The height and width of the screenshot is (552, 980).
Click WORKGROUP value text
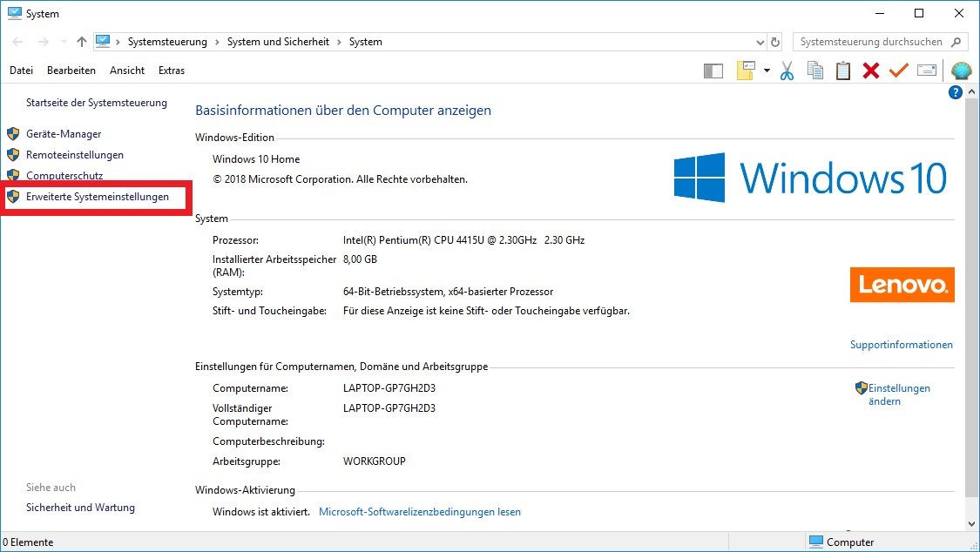[375, 461]
